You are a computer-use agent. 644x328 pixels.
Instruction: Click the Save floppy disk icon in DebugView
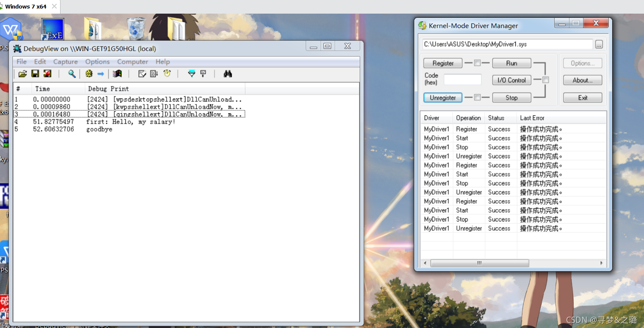point(35,74)
